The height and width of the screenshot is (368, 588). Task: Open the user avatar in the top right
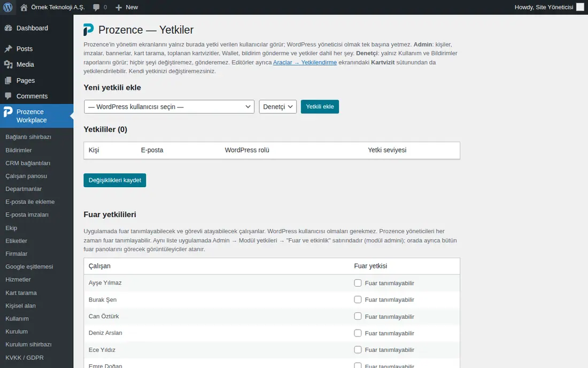tap(580, 7)
